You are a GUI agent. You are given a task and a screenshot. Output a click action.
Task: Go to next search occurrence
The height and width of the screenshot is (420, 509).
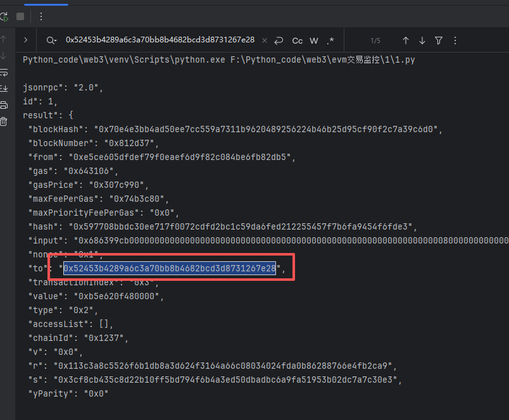422,40
